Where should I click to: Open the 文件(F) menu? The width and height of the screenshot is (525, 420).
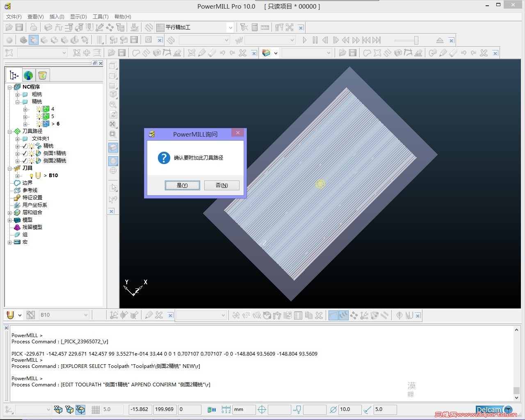coord(14,17)
